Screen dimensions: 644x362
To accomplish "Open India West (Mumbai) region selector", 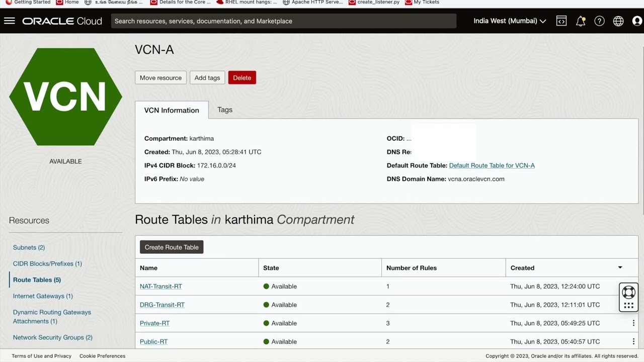I will pyautogui.click(x=510, y=21).
